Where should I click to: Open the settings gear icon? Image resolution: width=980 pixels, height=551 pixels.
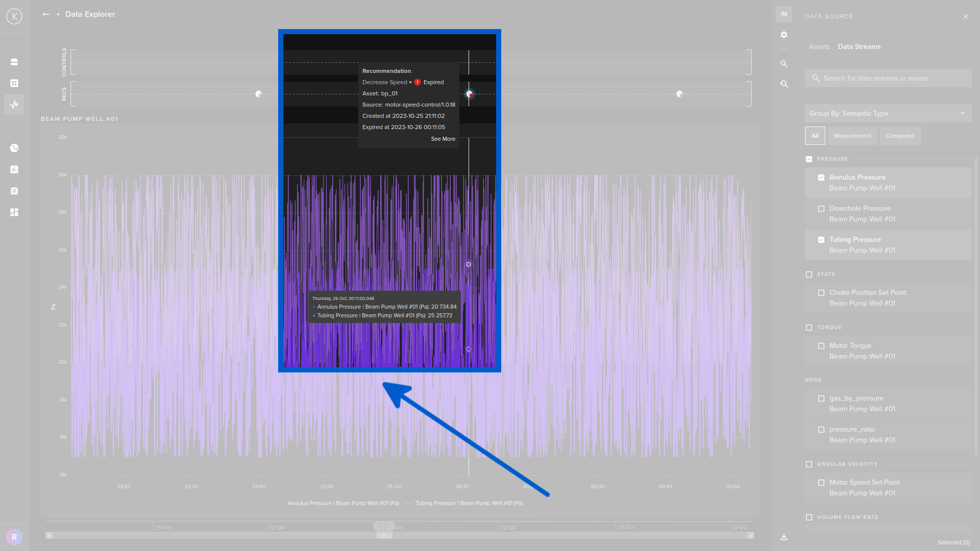click(x=784, y=35)
